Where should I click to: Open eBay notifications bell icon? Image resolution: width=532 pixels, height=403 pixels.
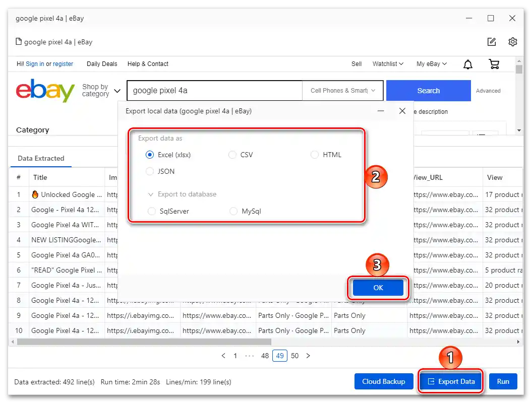[468, 64]
